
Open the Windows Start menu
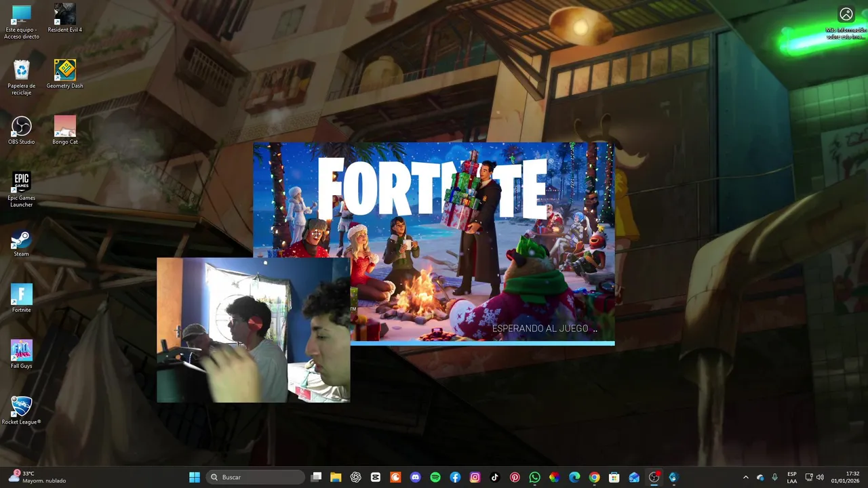195,477
